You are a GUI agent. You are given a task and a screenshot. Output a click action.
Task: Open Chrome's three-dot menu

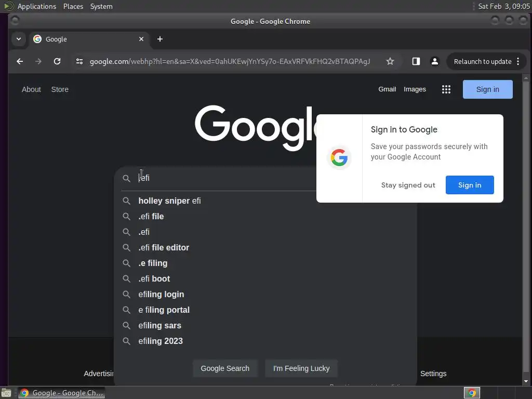pos(518,61)
